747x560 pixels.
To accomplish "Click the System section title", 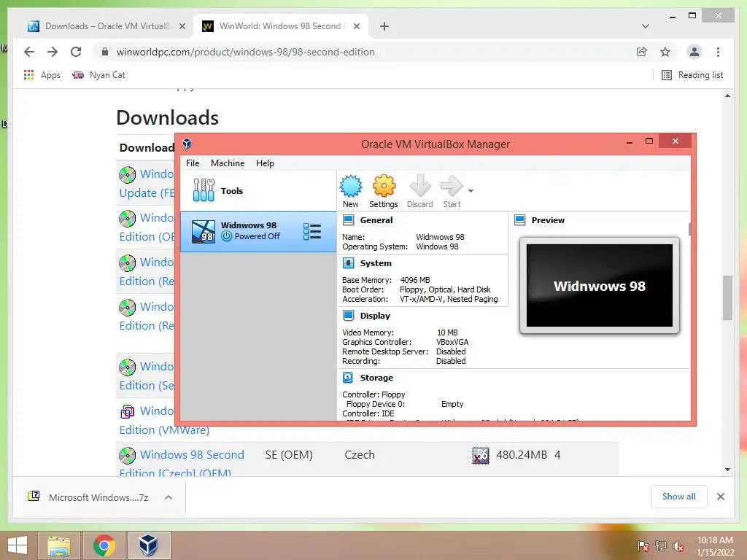I will (x=376, y=262).
